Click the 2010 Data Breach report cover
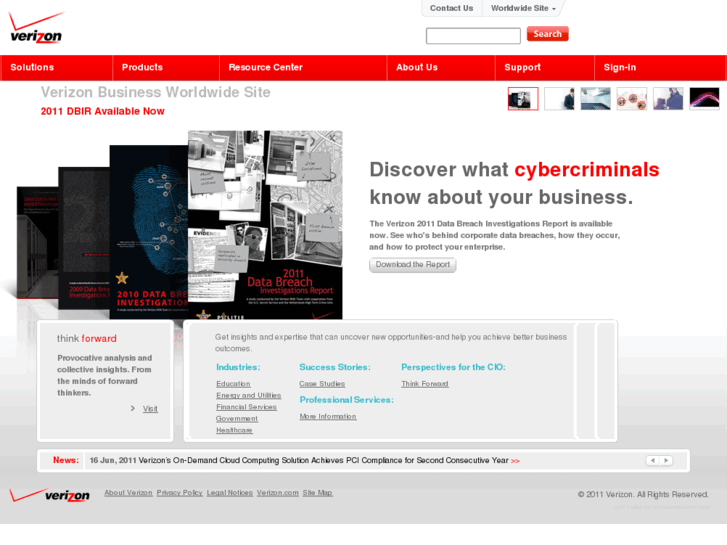 [148, 232]
